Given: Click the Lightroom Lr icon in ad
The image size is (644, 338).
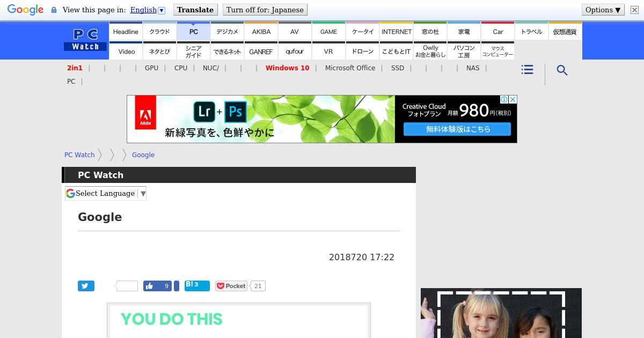Looking at the screenshot, I should (204, 112).
